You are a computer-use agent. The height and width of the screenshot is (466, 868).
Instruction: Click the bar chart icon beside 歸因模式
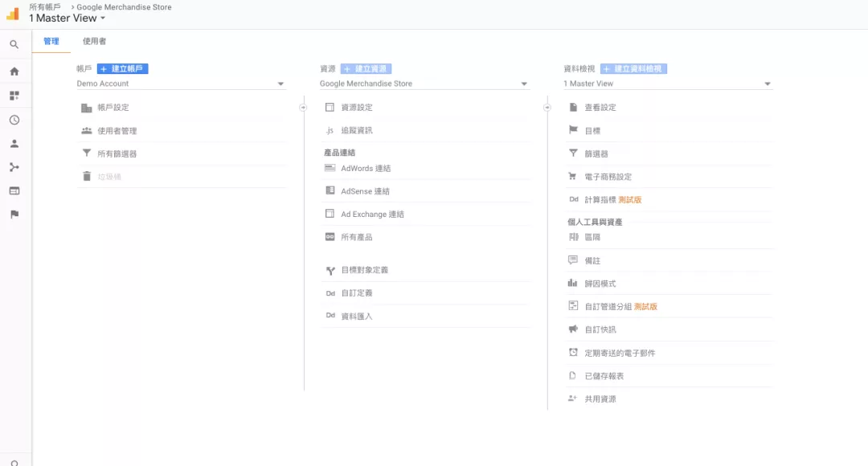pos(573,283)
